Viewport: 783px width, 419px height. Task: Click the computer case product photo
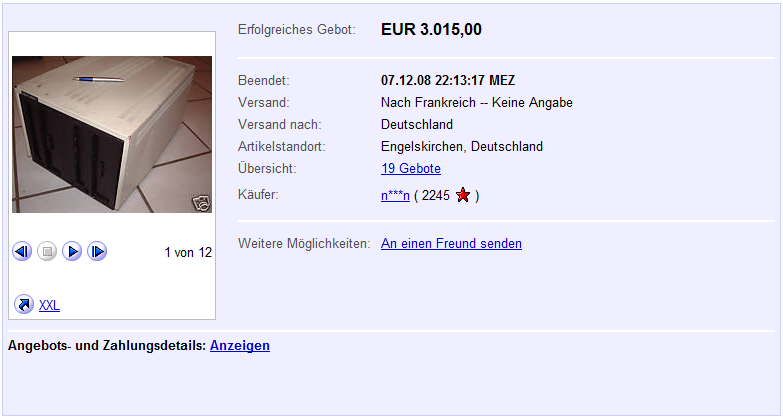[x=112, y=134]
